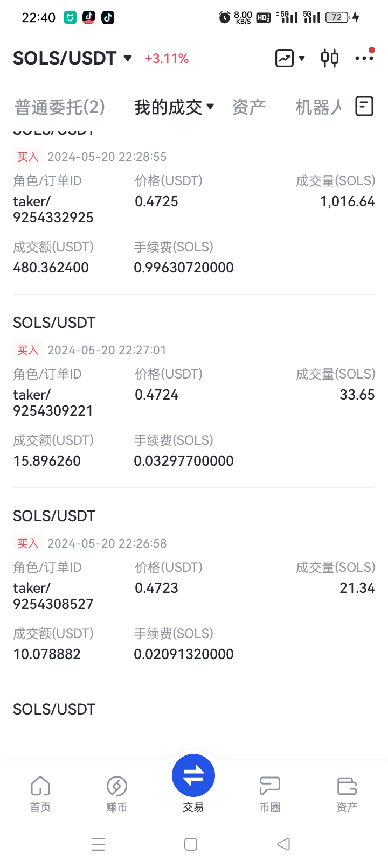Tap the +3.11% price change label
Viewport: 388px width, 868px height.
[x=167, y=59]
